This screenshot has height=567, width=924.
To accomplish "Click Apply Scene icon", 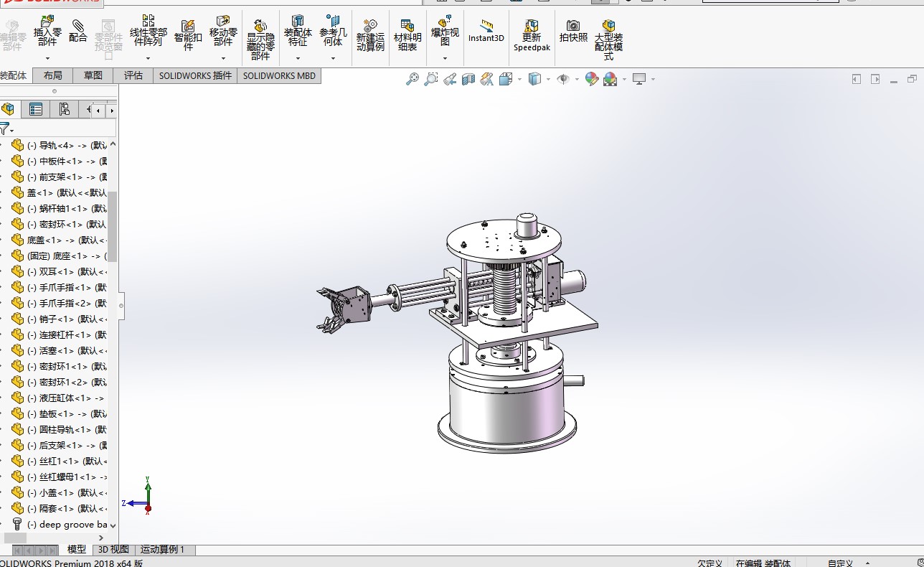I will (610, 79).
